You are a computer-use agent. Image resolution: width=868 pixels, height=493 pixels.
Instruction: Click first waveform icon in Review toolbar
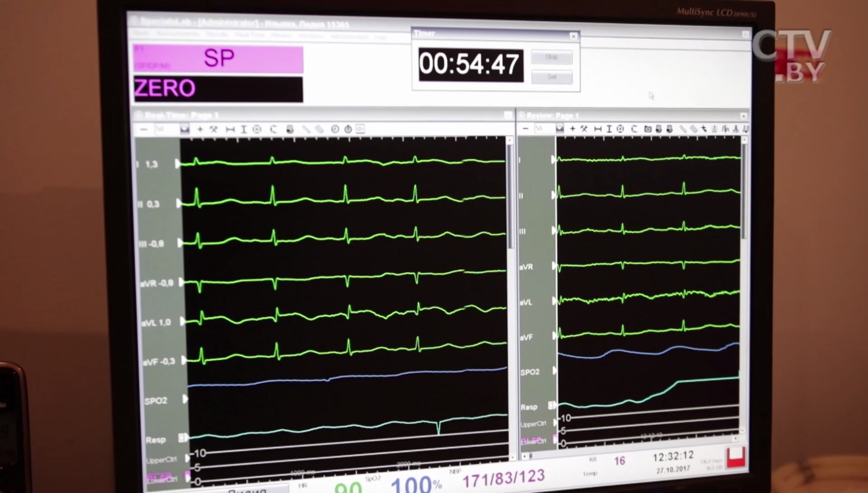(x=715, y=129)
